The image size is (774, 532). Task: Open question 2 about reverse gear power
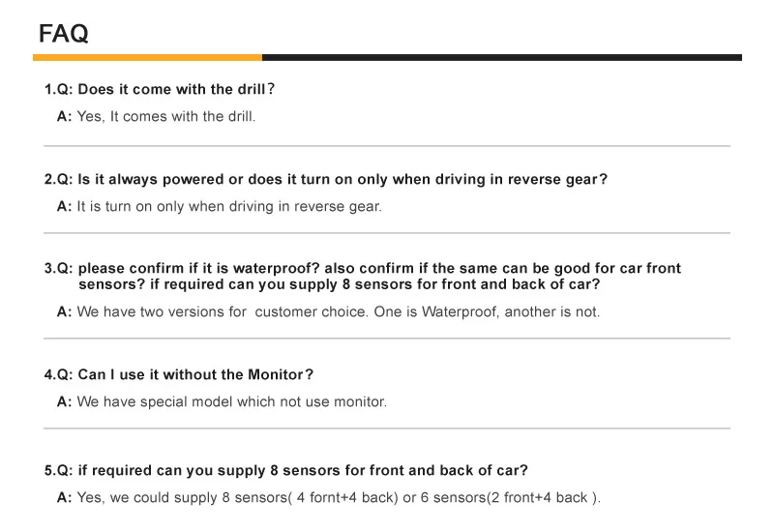[326, 179]
